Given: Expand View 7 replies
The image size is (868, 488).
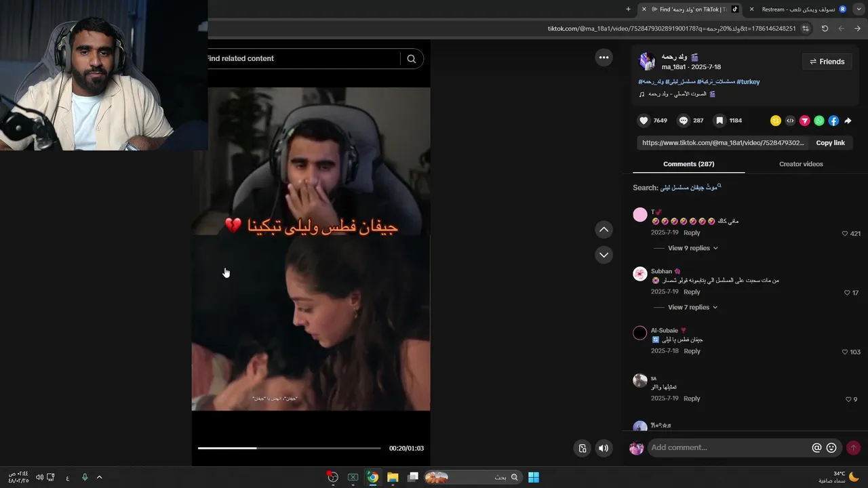Looking at the screenshot, I should [x=692, y=307].
